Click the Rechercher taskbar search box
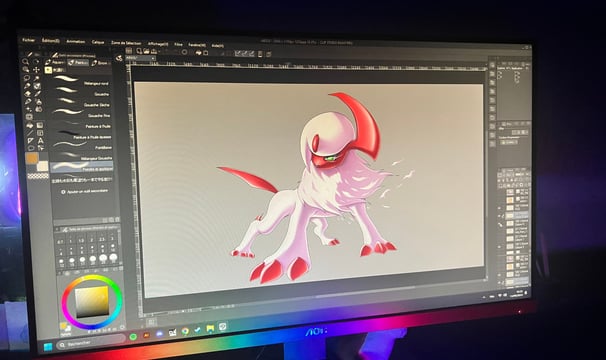This screenshot has width=606, height=360. pyautogui.click(x=91, y=342)
